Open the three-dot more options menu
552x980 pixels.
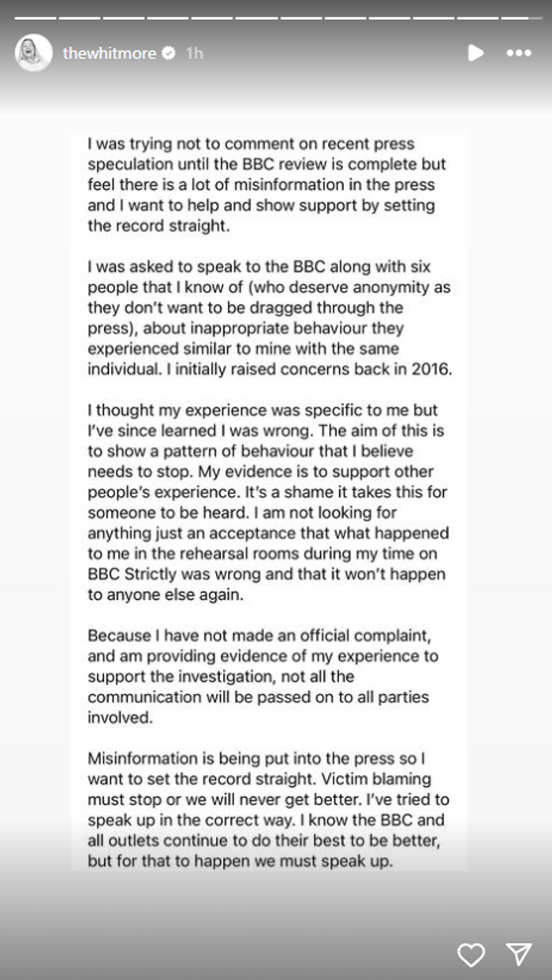(519, 53)
